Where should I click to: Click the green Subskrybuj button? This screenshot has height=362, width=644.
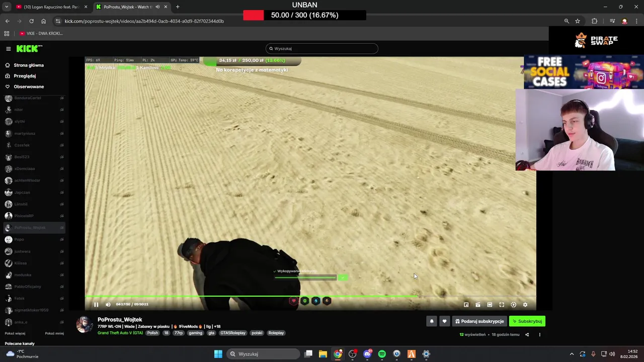click(x=527, y=321)
